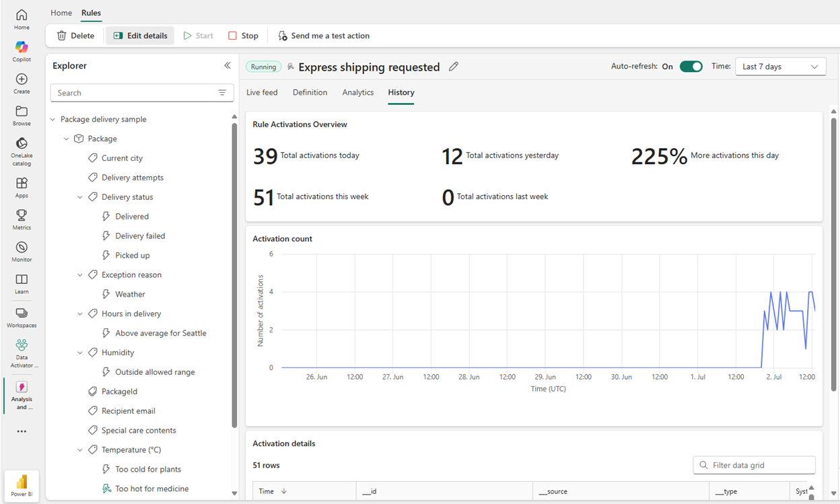Switch to the Live feed tab
Image resolution: width=840 pixels, height=504 pixels.
pos(262,92)
